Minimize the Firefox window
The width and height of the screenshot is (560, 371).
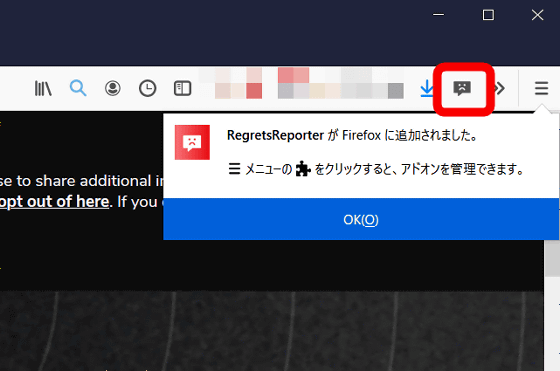pos(438,15)
